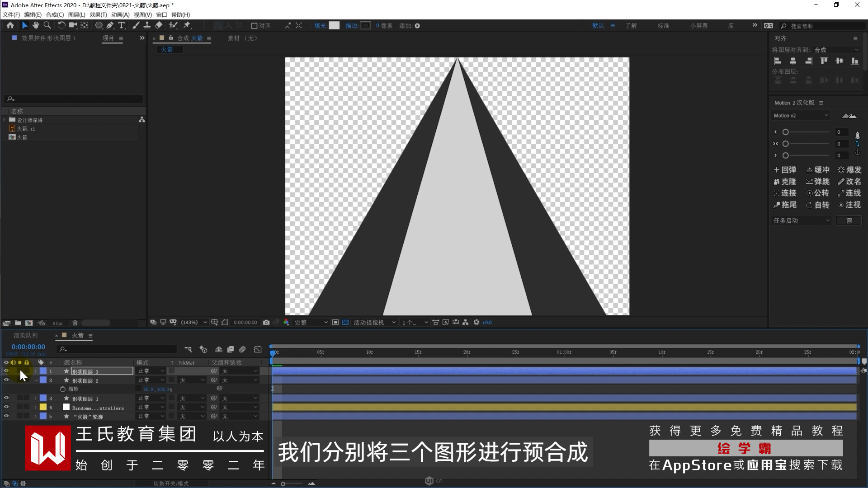
Task: Click the Home icon in toolbar
Action: coord(10,26)
